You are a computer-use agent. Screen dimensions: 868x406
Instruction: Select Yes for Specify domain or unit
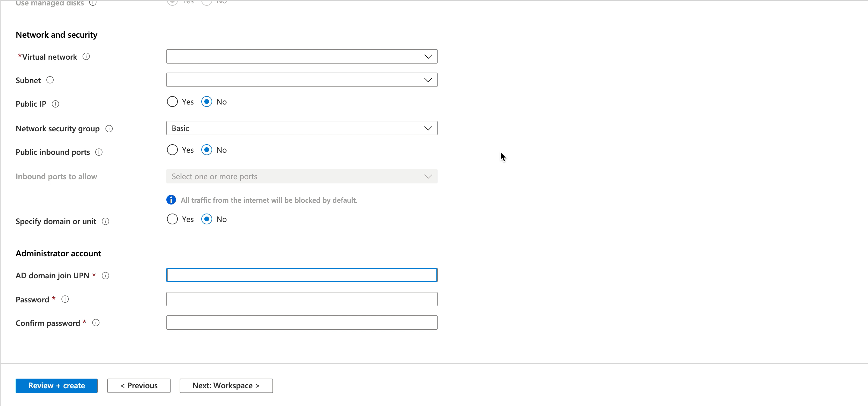pyautogui.click(x=172, y=219)
